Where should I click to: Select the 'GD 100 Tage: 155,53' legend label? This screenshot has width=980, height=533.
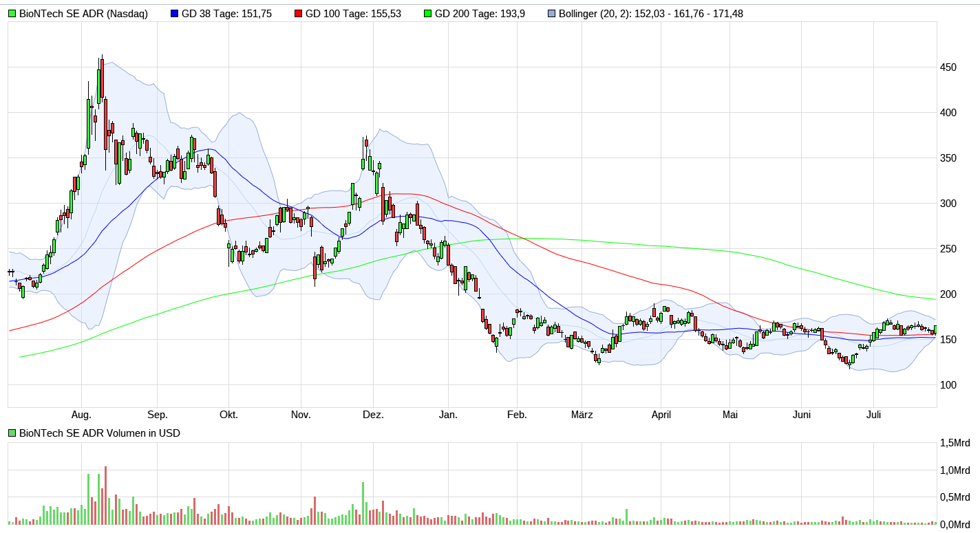pyautogui.click(x=354, y=14)
